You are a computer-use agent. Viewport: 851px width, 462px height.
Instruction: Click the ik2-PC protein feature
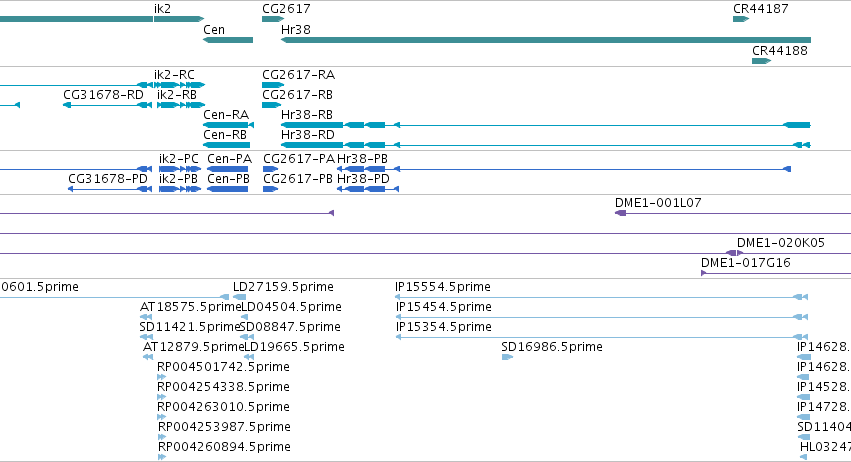pos(180,169)
